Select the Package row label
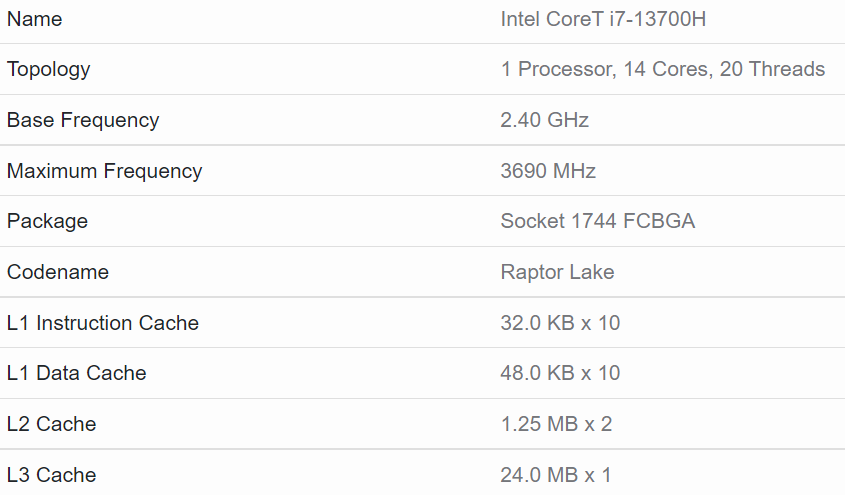 point(47,221)
